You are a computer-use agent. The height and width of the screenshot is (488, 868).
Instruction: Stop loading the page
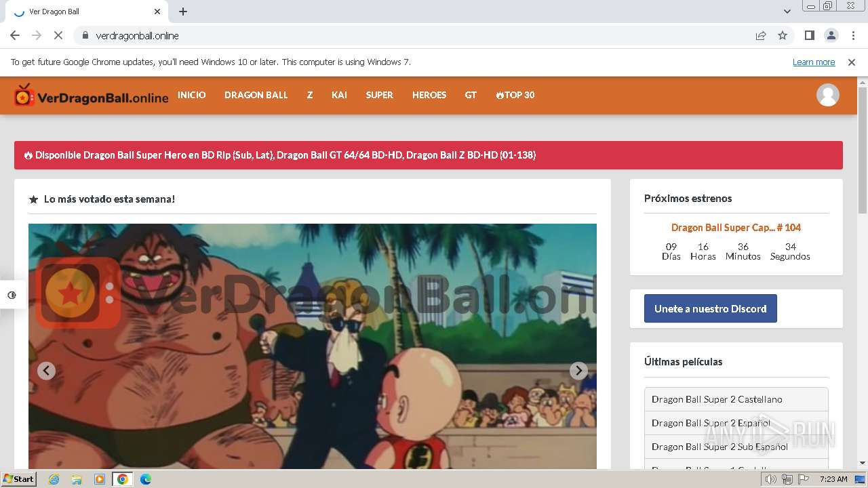click(x=58, y=35)
